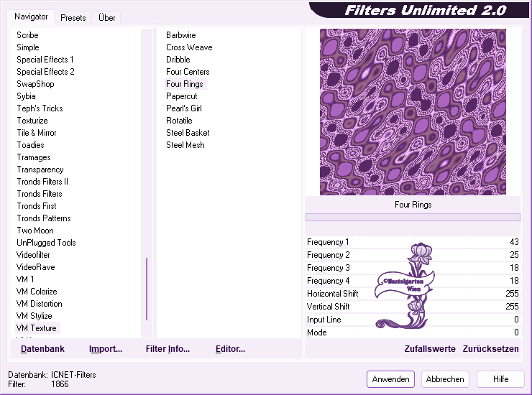Click the Anwenden button
Screen dimensions: 532x395
point(390,378)
